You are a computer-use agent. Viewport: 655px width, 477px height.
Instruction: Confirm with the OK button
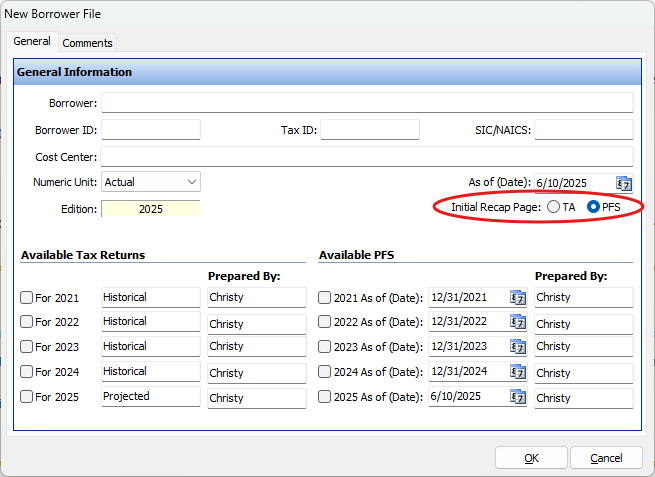[531, 458]
